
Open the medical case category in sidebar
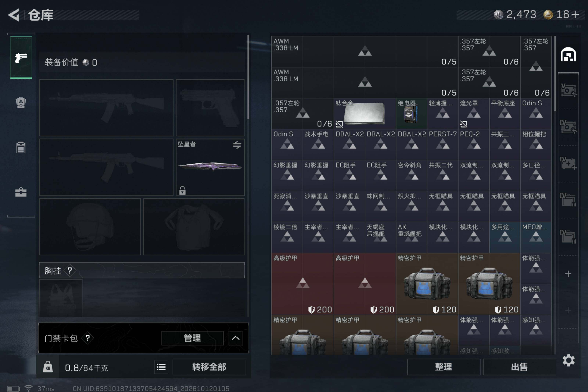point(21,192)
